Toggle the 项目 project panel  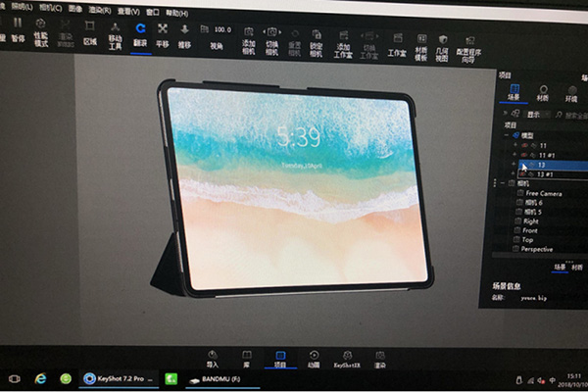(280, 360)
